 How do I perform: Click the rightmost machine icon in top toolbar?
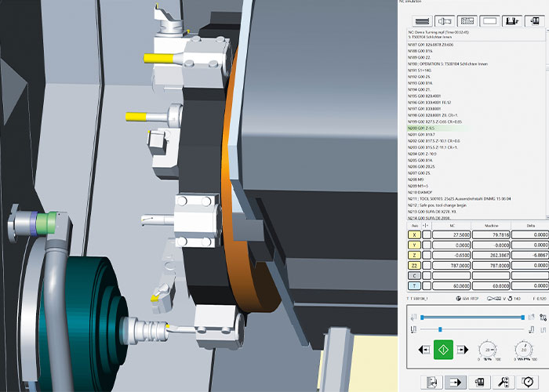pyautogui.click(x=534, y=21)
